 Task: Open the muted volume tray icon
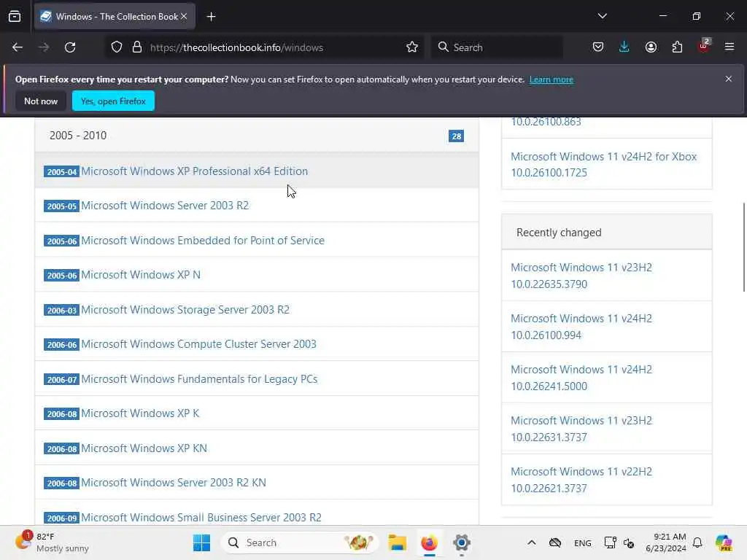(x=628, y=542)
